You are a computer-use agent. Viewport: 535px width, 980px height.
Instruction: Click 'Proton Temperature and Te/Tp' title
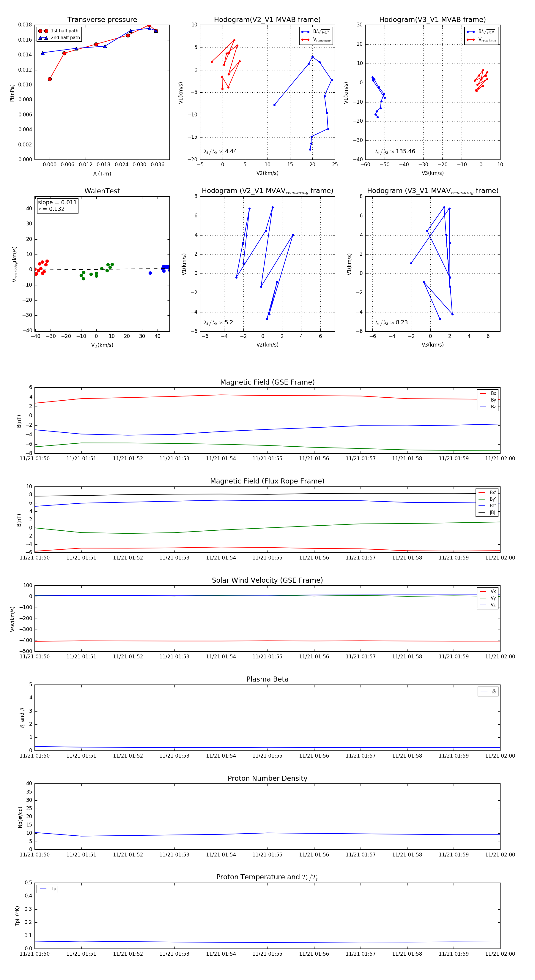267,877
